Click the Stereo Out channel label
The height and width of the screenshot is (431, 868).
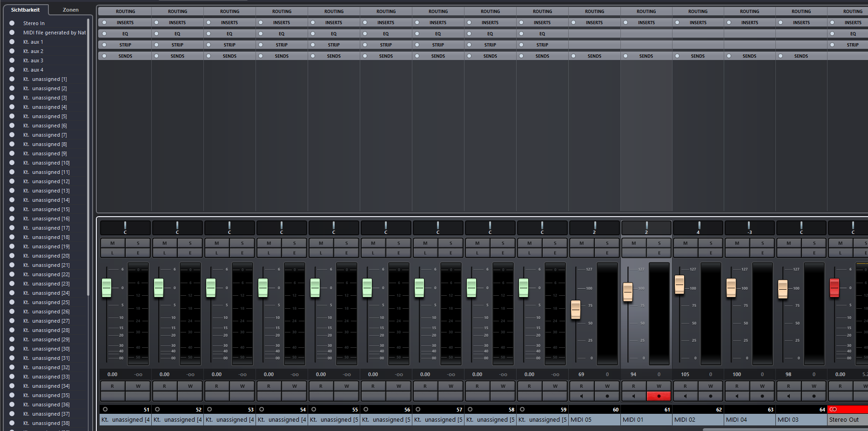[846, 419]
